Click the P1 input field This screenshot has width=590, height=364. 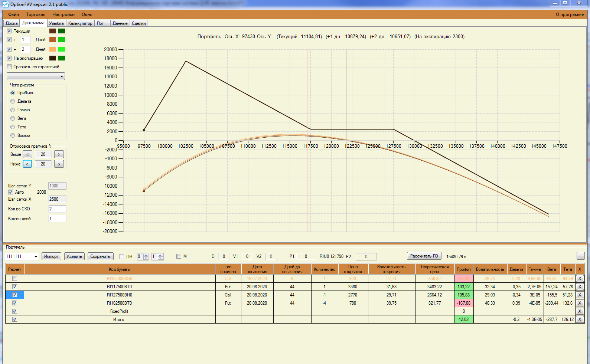tap(306, 256)
